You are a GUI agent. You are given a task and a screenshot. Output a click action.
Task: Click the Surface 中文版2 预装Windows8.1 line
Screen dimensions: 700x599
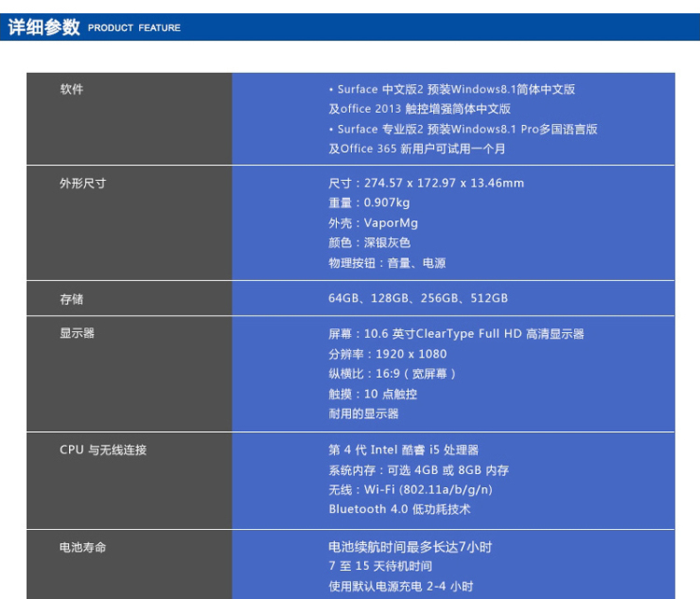point(452,90)
